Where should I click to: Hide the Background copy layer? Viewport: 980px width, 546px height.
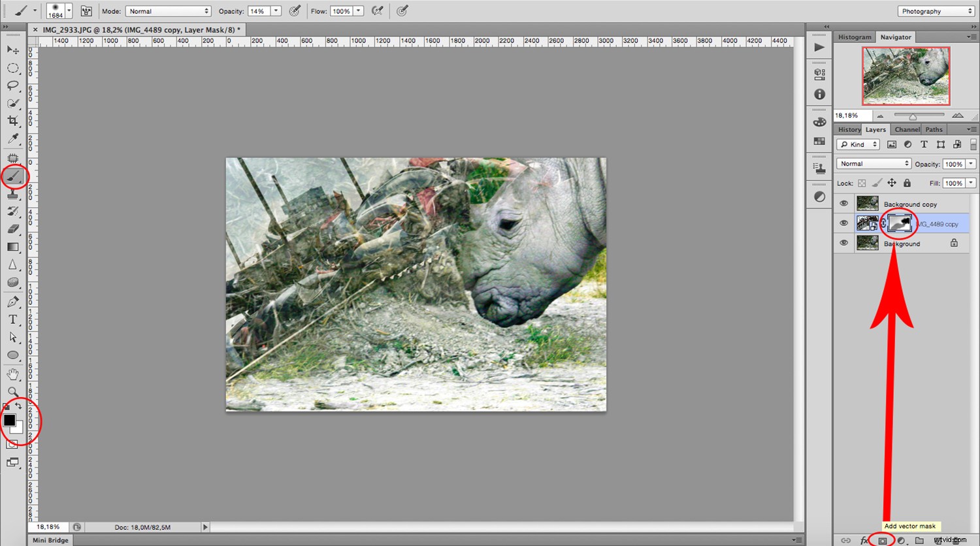(843, 203)
